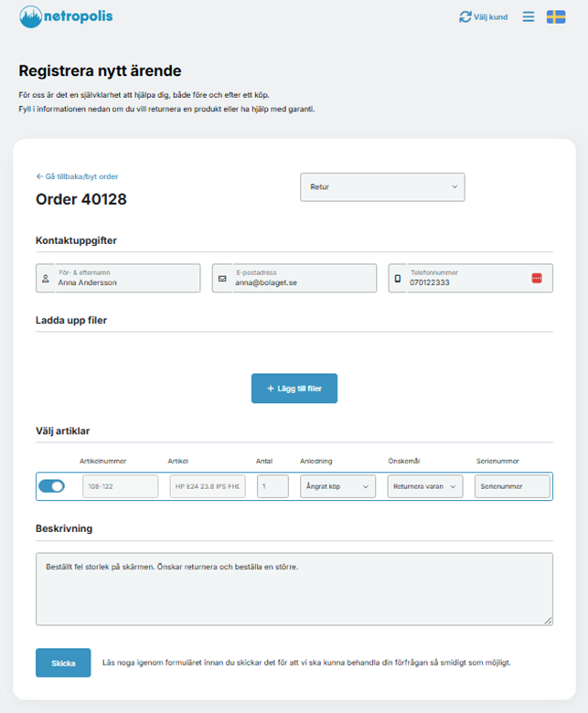Click the phone icon in Telefonnummer field
Image resolution: width=588 pixels, height=713 pixels.
[398, 279]
